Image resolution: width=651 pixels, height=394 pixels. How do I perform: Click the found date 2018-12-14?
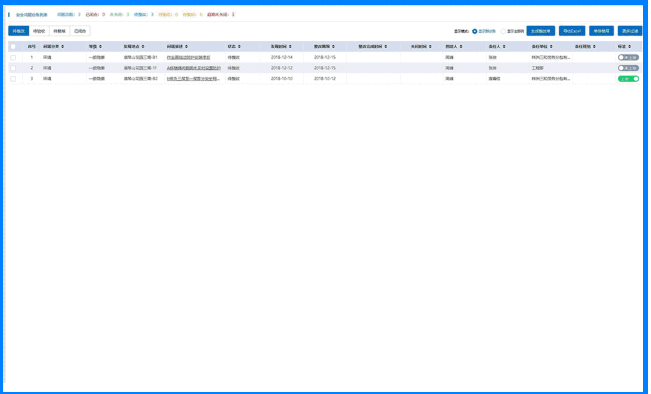click(281, 57)
